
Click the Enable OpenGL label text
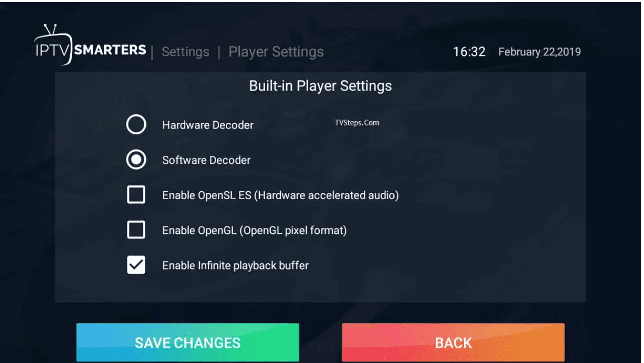[255, 230]
